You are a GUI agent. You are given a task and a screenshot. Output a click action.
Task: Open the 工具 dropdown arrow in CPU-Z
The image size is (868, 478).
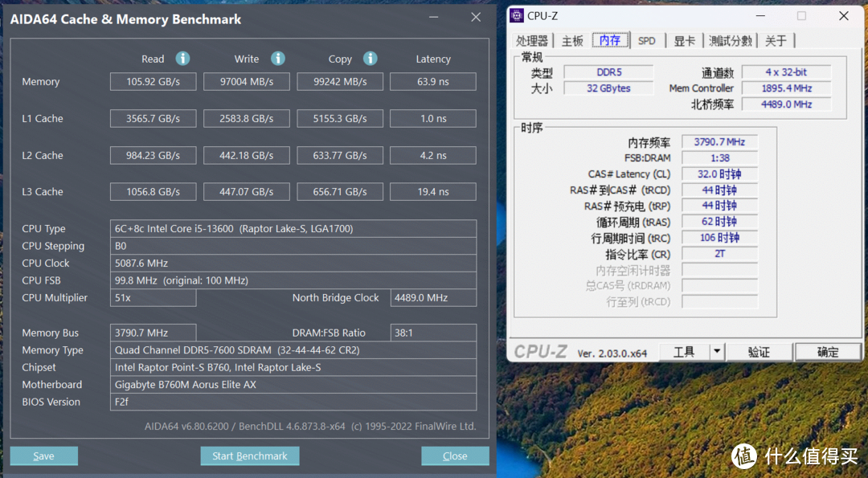coord(717,351)
